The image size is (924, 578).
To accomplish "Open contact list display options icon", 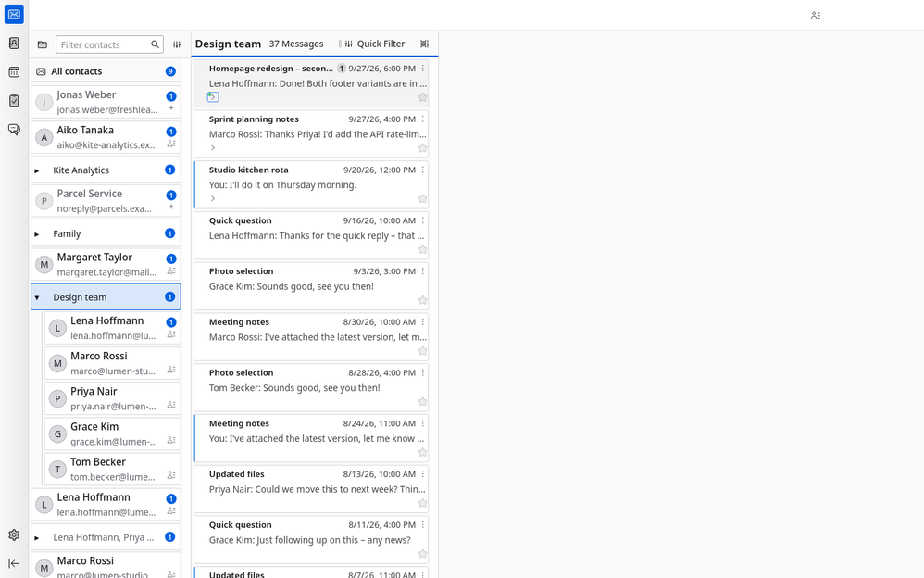I will 177,44.
